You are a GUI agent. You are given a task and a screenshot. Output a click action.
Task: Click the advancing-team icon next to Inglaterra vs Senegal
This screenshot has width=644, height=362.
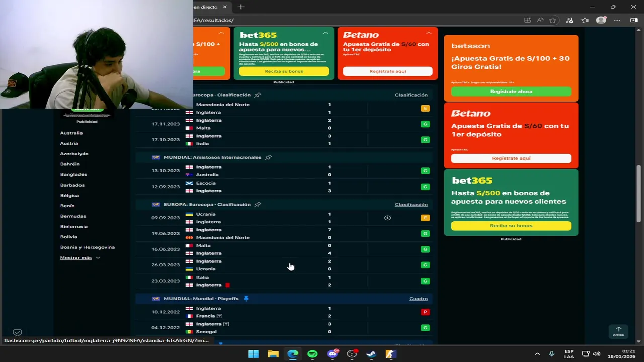point(226,324)
